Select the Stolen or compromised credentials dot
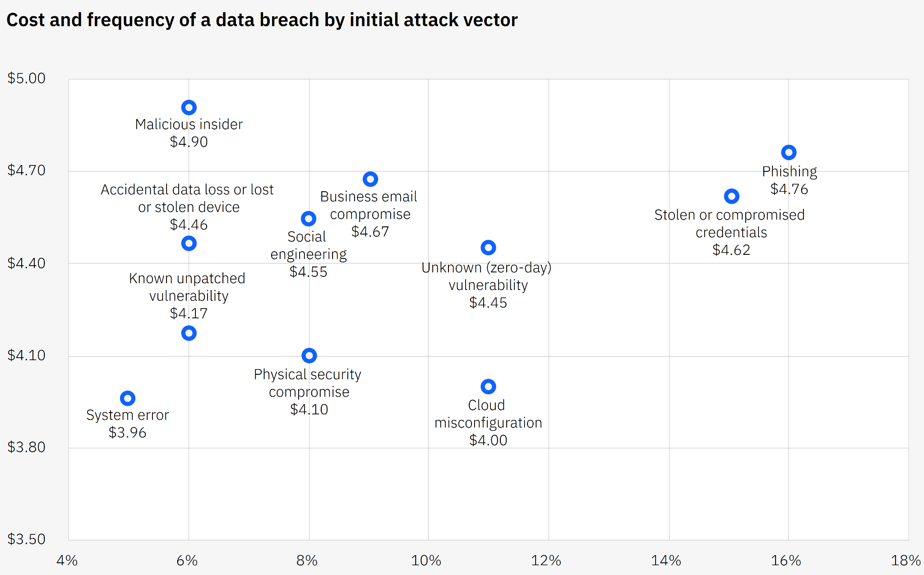924x575 pixels. (731, 196)
